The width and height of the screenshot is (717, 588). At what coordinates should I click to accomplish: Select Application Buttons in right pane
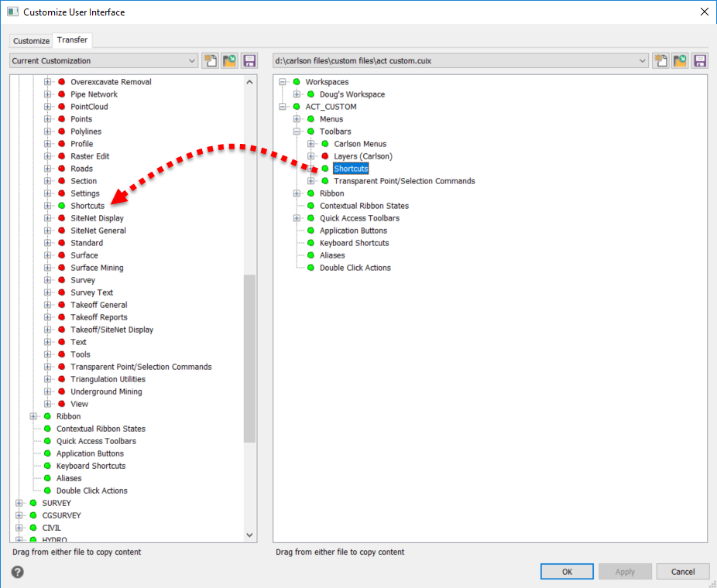pos(353,231)
